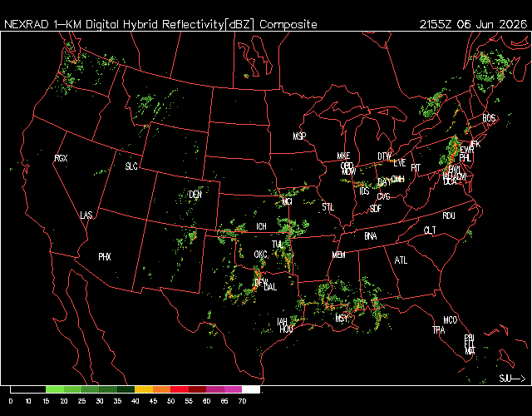532x416 pixels.
Task: Click the bright red 50 dBZ legend band
Action: (x=180, y=389)
